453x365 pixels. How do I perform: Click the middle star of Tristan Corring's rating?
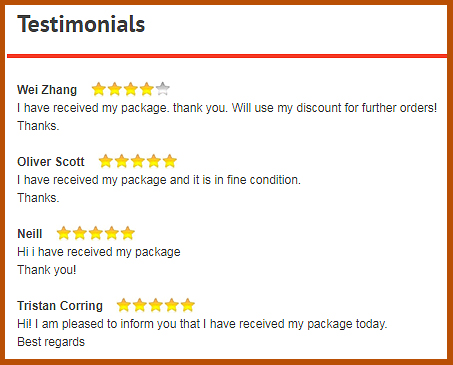tap(156, 305)
